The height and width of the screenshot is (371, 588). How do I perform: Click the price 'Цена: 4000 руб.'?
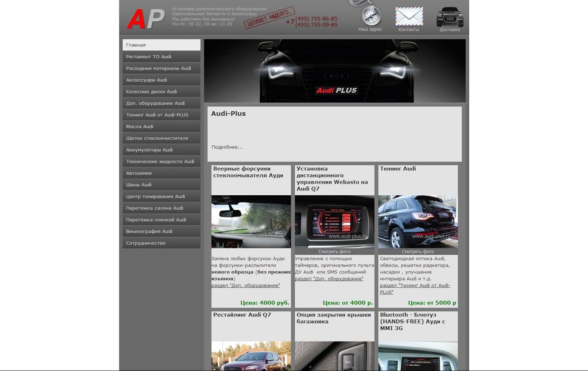click(x=265, y=303)
